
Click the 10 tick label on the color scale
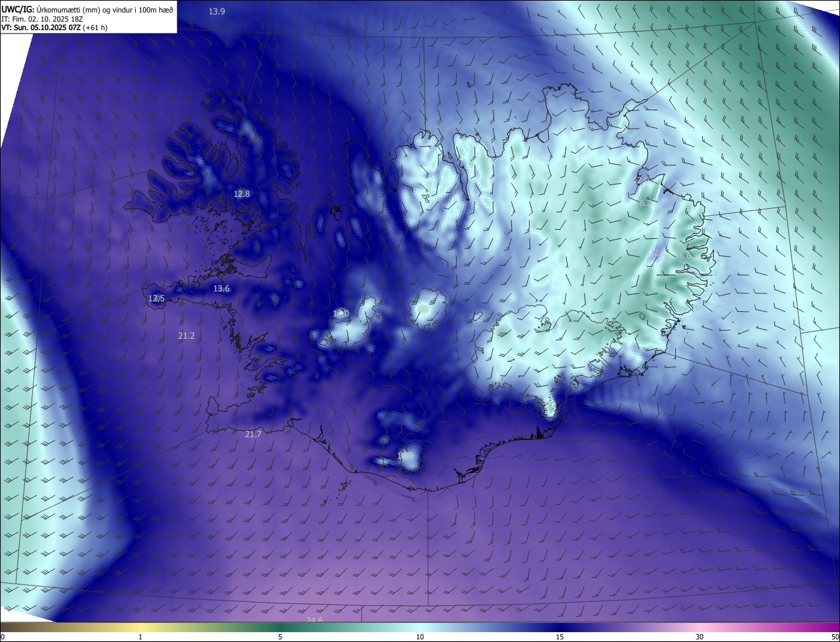[420, 637]
